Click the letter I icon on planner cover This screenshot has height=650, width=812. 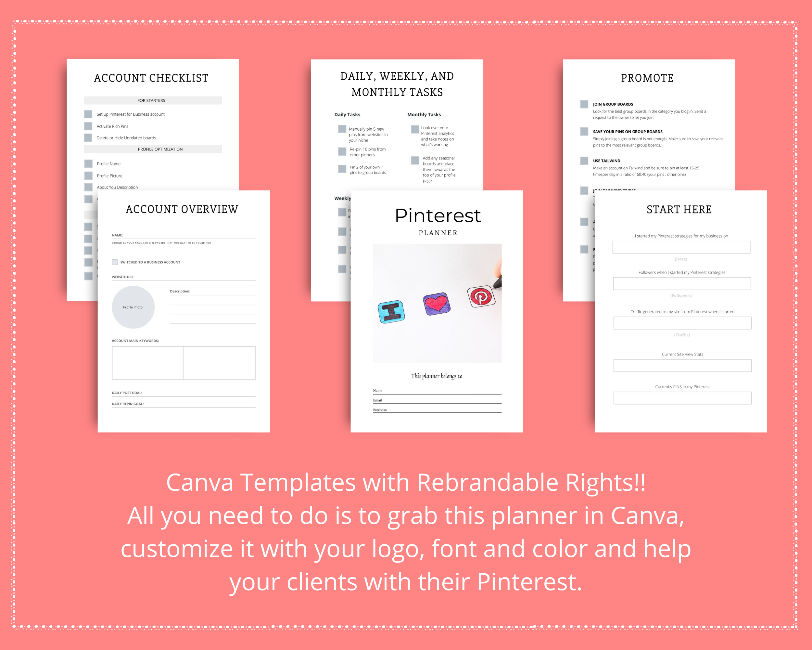pyautogui.click(x=391, y=310)
